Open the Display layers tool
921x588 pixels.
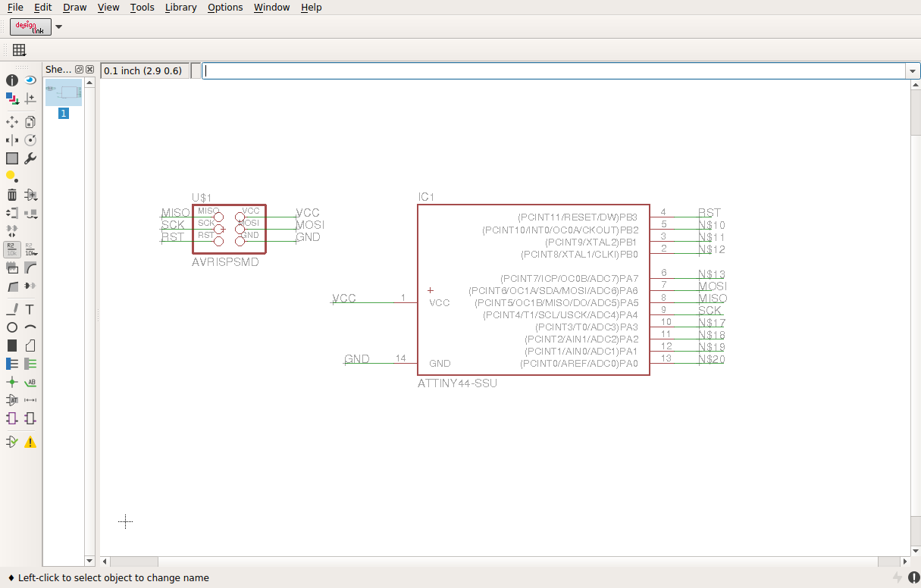click(12, 98)
